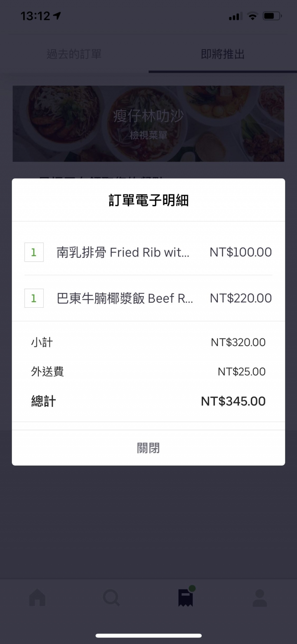Viewport: 297px width, 644px height.
Task: Tap the battery icon in status bar
Action: coord(272,17)
